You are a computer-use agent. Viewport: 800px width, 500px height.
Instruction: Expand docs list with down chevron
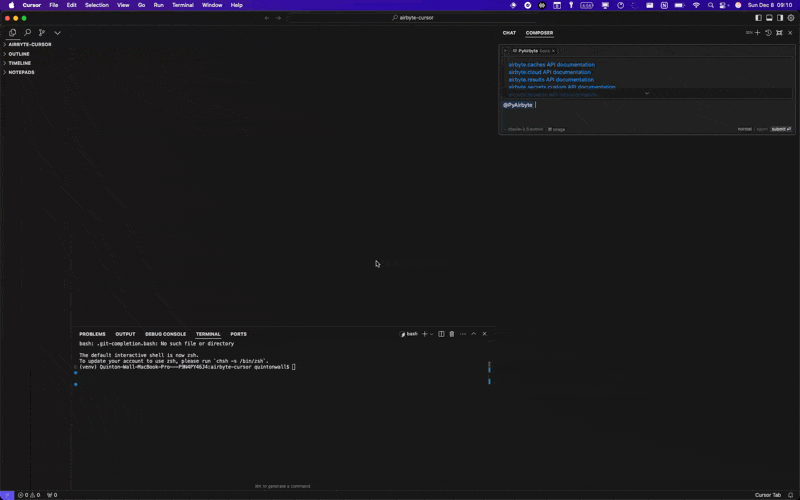647,93
